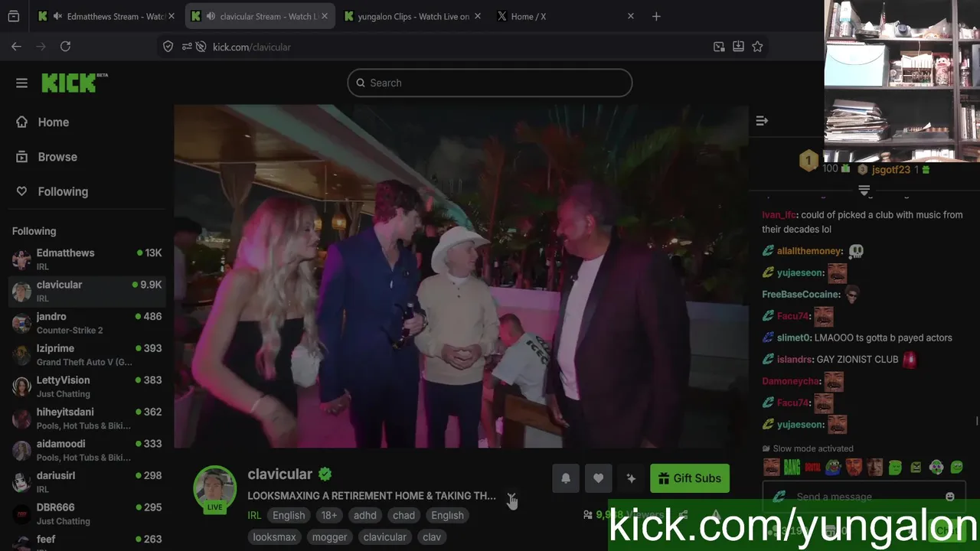Click the clav tag
The height and width of the screenshot is (551, 980).
pyautogui.click(x=432, y=536)
